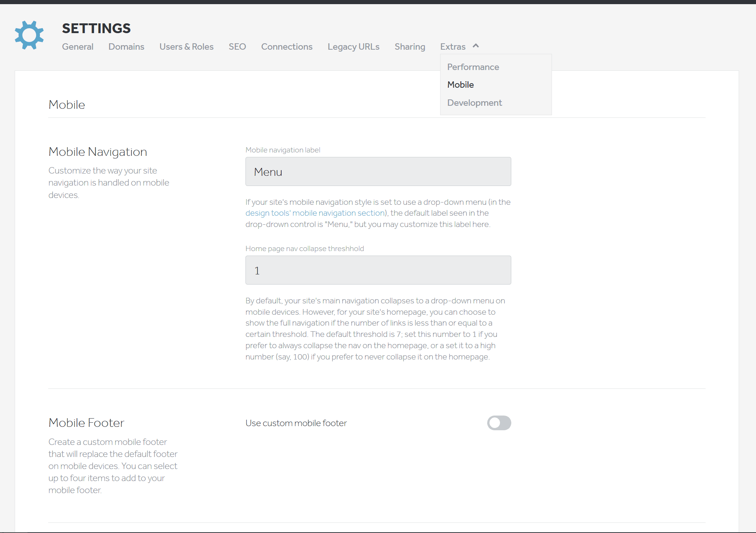Choose Development from the Extras dropdown
This screenshot has width=756, height=533.
click(x=474, y=103)
